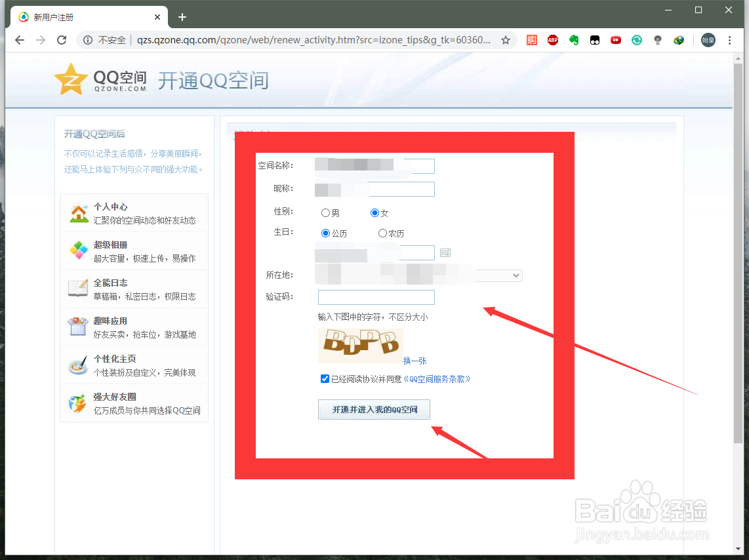Click the browser forward arrow
This screenshot has width=749, height=560.
click(41, 40)
